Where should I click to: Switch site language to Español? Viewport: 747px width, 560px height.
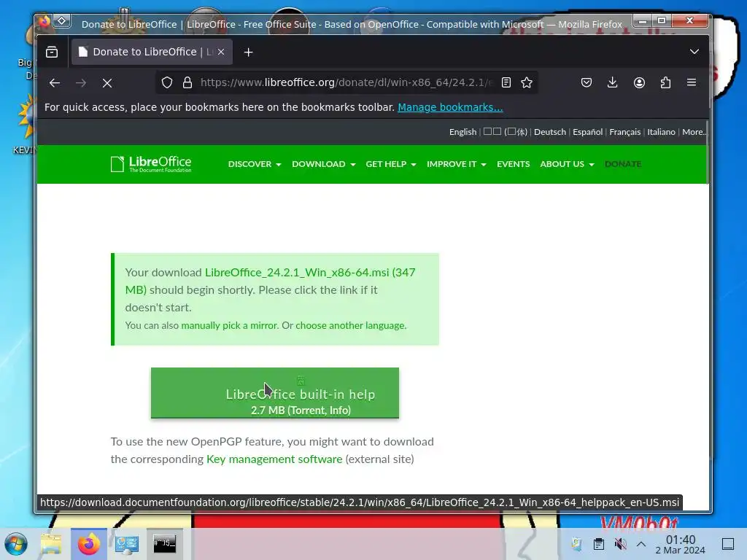(587, 132)
